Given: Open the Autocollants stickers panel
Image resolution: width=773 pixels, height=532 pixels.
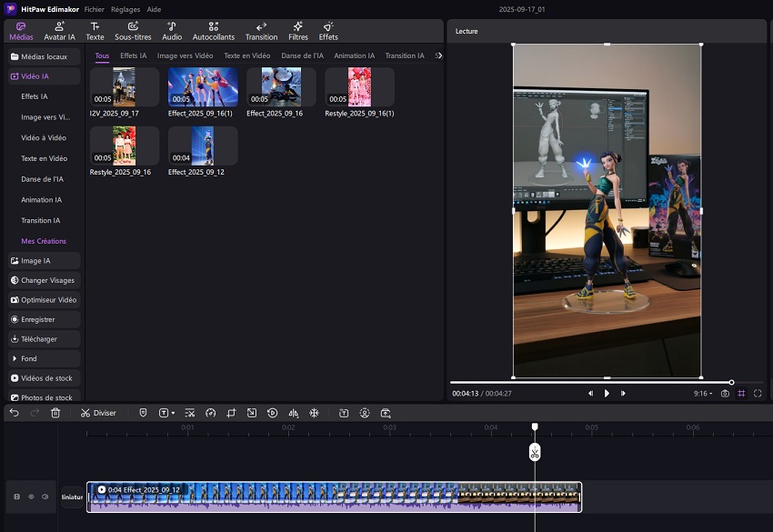Looking at the screenshot, I should pyautogui.click(x=214, y=31).
